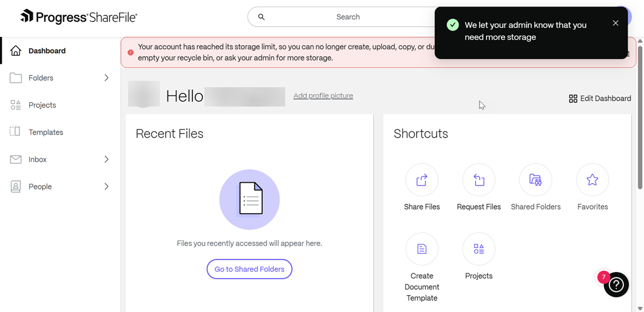Click the Share Files shortcut icon
The image size is (644, 312).
click(x=422, y=180)
